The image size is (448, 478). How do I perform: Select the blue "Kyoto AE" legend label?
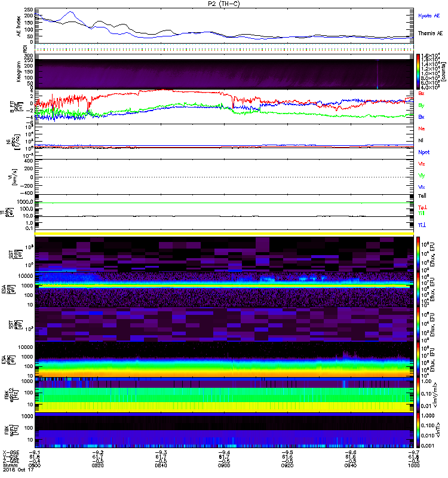[x=429, y=16]
